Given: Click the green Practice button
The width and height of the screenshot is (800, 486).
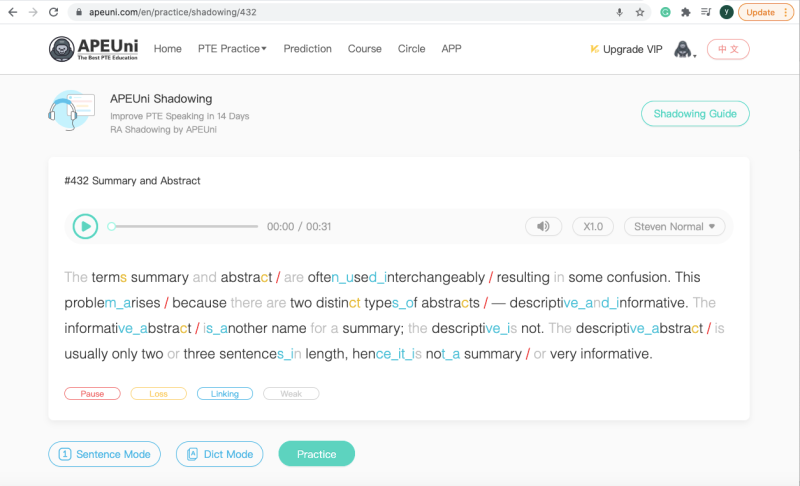Looking at the screenshot, I should [317, 454].
